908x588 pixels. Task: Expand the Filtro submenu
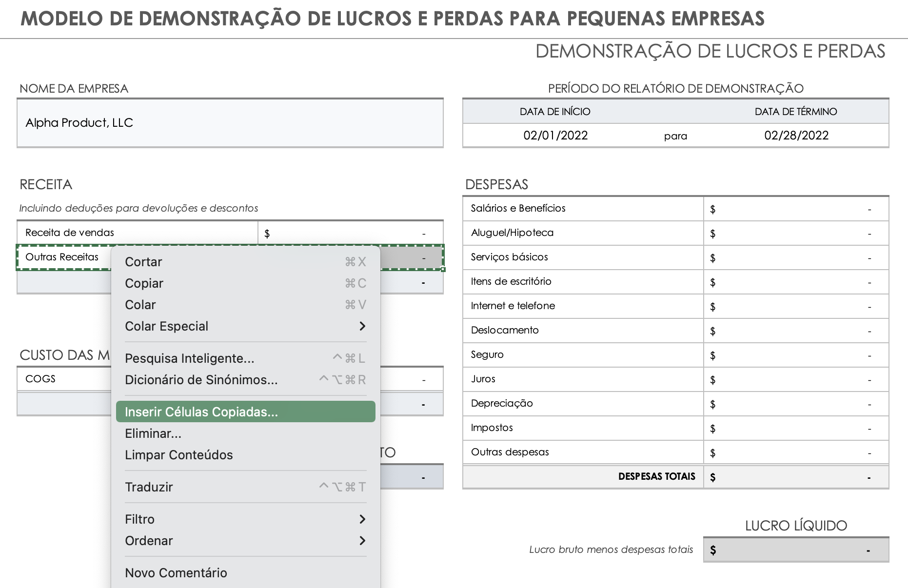[140, 519]
